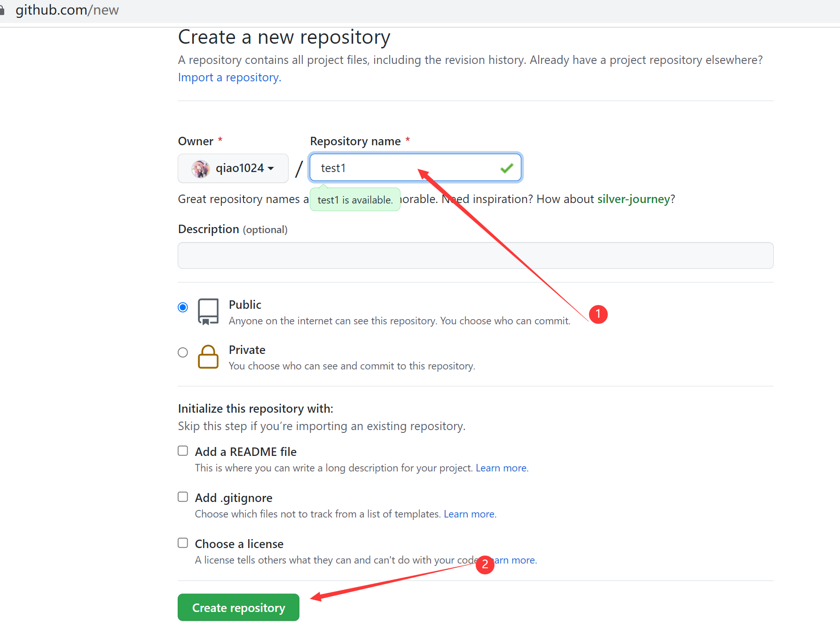Click the 'test1 is available.' tooltip text
Screen dimensions: 840x635
355,200
